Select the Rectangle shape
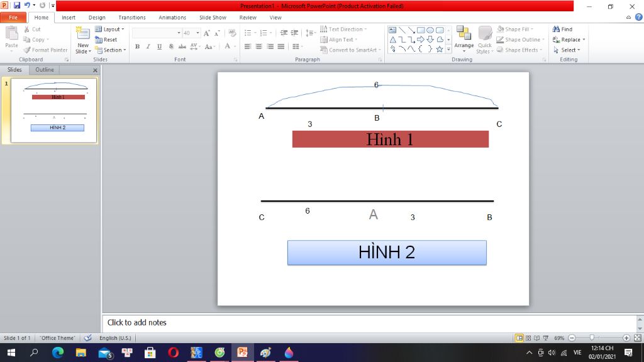644x362 pixels. 421,30
